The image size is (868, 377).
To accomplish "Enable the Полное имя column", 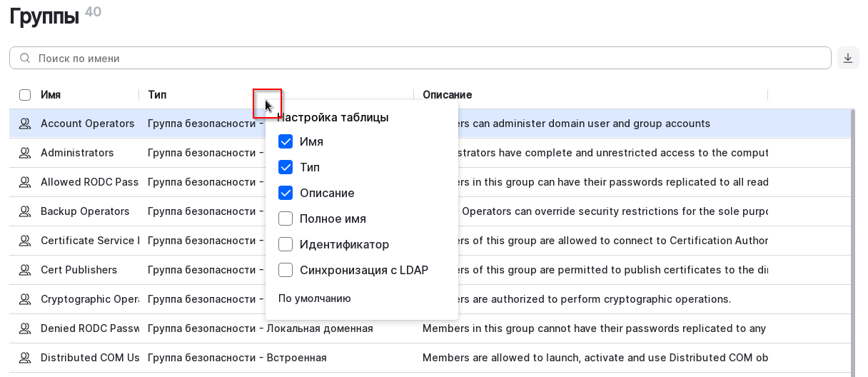I will click(x=286, y=218).
